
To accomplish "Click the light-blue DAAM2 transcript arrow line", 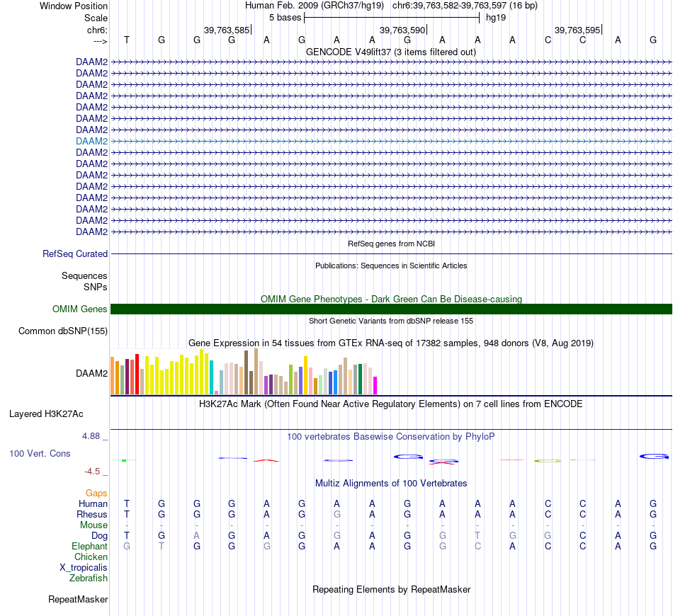I will pos(391,141).
